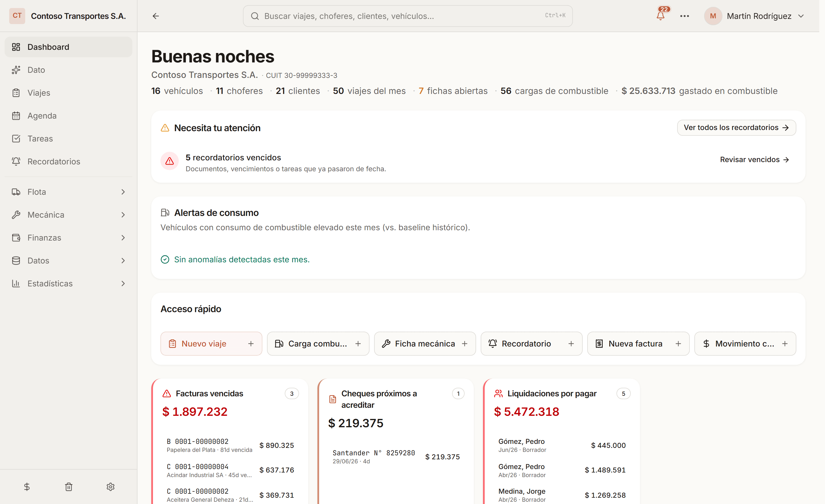This screenshot has height=504, width=825.
Task: Click the Nuevo viaje quick access button
Action: tap(211, 344)
